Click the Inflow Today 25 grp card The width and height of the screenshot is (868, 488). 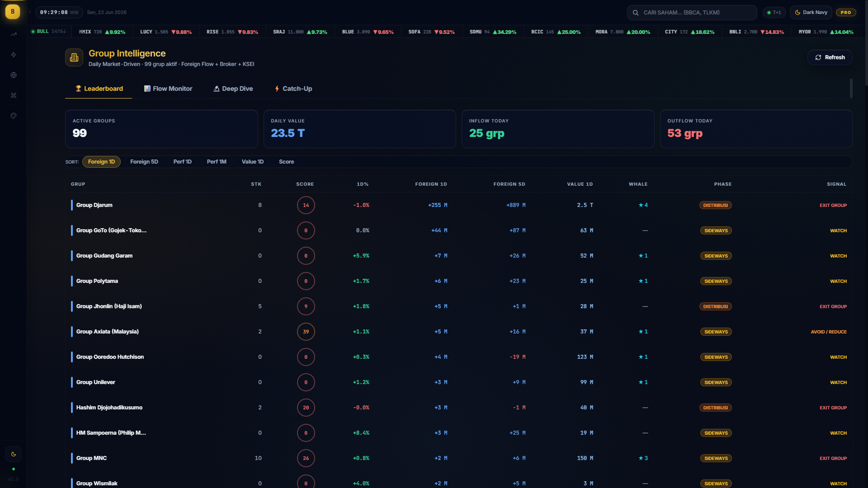point(558,129)
